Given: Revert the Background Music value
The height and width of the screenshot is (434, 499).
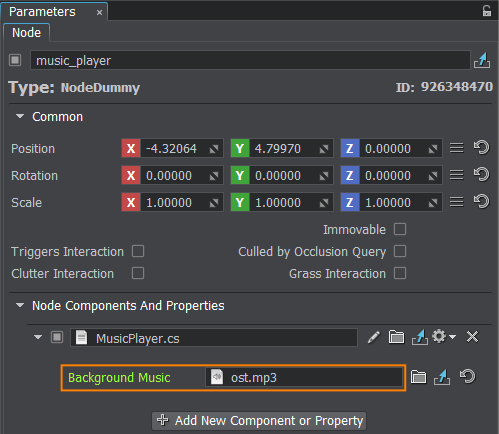Looking at the screenshot, I should pyautogui.click(x=467, y=377).
